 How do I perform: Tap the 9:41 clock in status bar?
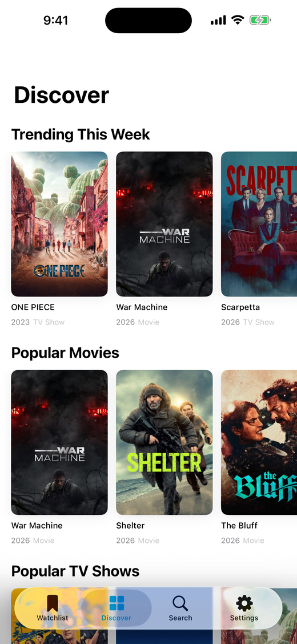tap(55, 20)
